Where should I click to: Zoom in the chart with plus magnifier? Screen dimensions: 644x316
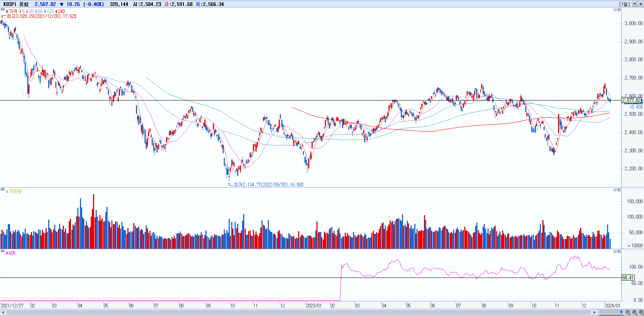coord(635,312)
